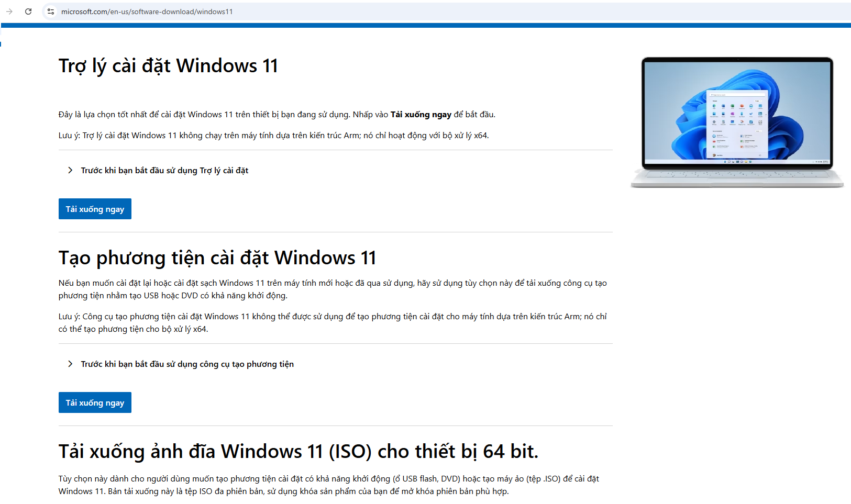Viewport: 851px width, 504px height.
Task: Expand 'Trước khi bạn bắt đầu sử dụng công cụ tạo phương tiện'
Action: [x=181, y=364]
